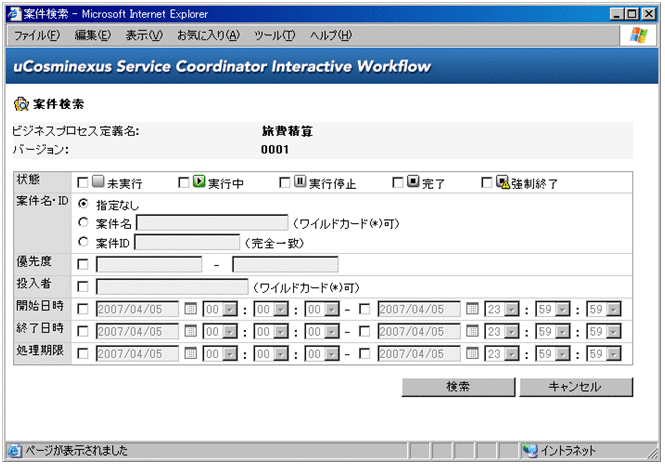Click the green 実行中 status icon

199,182
